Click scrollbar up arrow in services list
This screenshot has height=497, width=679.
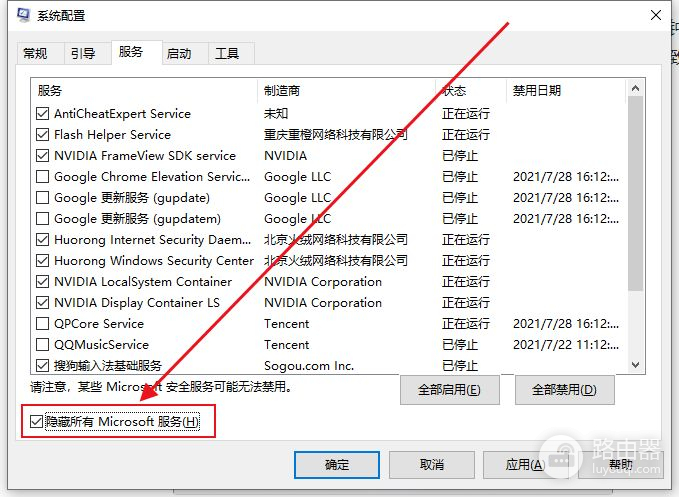click(635, 88)
